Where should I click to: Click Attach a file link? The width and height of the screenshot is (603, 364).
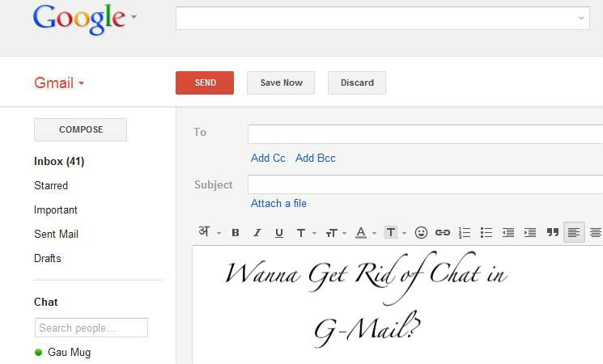(278, 203)
